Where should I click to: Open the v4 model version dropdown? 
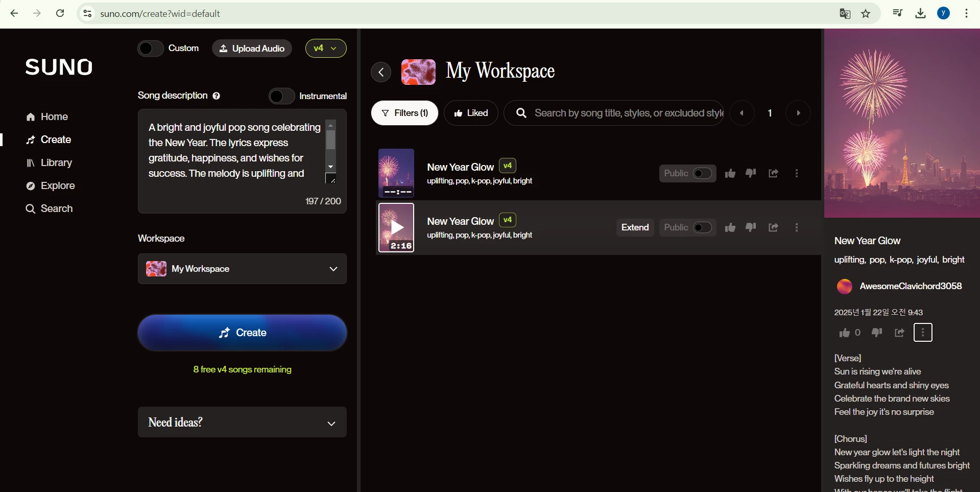coord(326,49)
